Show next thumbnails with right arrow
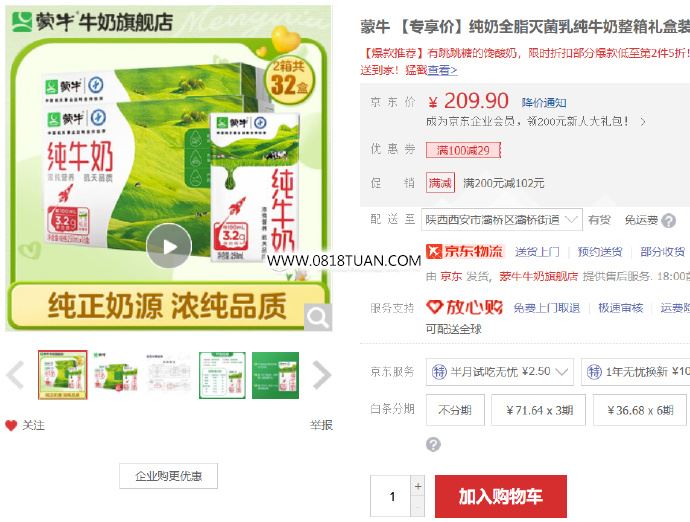Viewport: 690px width, 522px height. pyautogui.click(x=322, y=375)
